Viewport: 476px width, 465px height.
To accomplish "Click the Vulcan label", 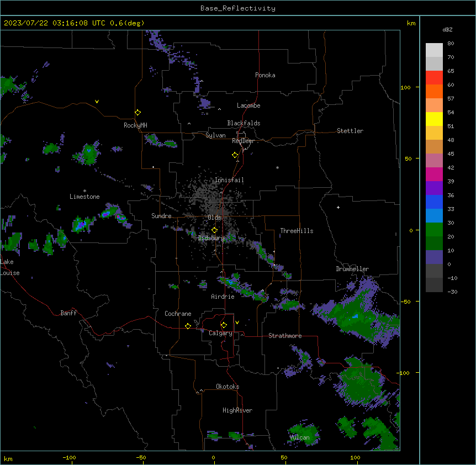I will (299, 437).
